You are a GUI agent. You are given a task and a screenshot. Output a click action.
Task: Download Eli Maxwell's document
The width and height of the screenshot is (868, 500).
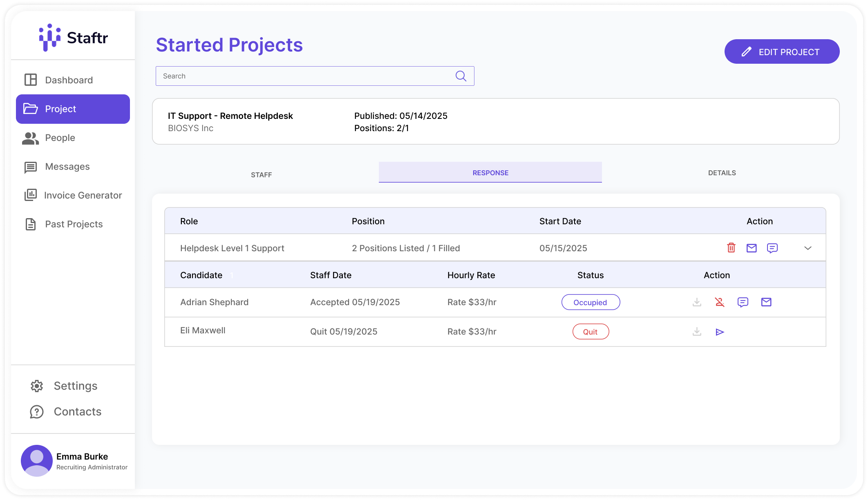[x=697, y=332]
